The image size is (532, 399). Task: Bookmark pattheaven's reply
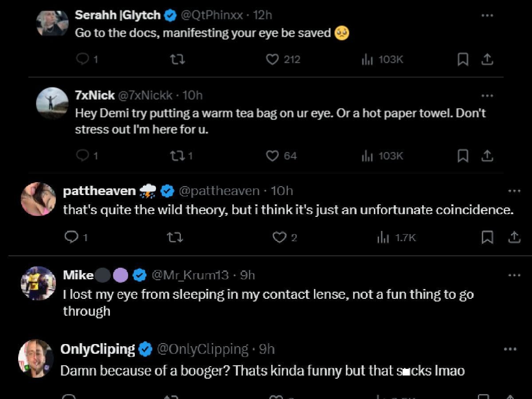pyautogui.click(x=487, y=238)
